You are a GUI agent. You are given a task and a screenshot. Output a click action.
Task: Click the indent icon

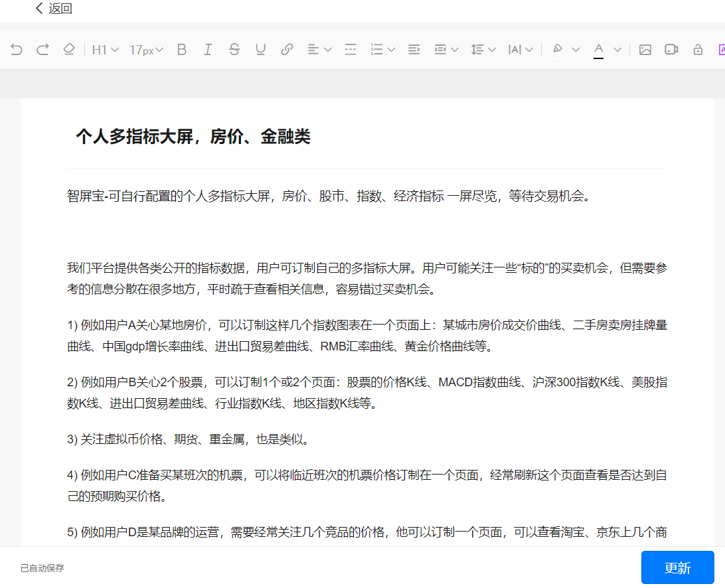click(440, 50)
